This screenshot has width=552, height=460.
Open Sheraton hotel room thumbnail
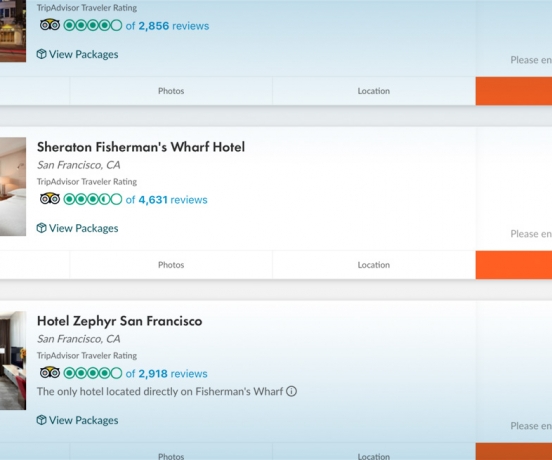(13, 187)
